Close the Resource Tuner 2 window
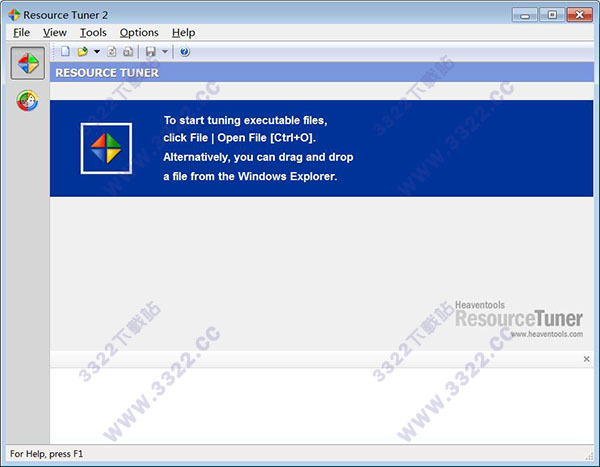Screen dimensions: 600x467 (580, 15)
